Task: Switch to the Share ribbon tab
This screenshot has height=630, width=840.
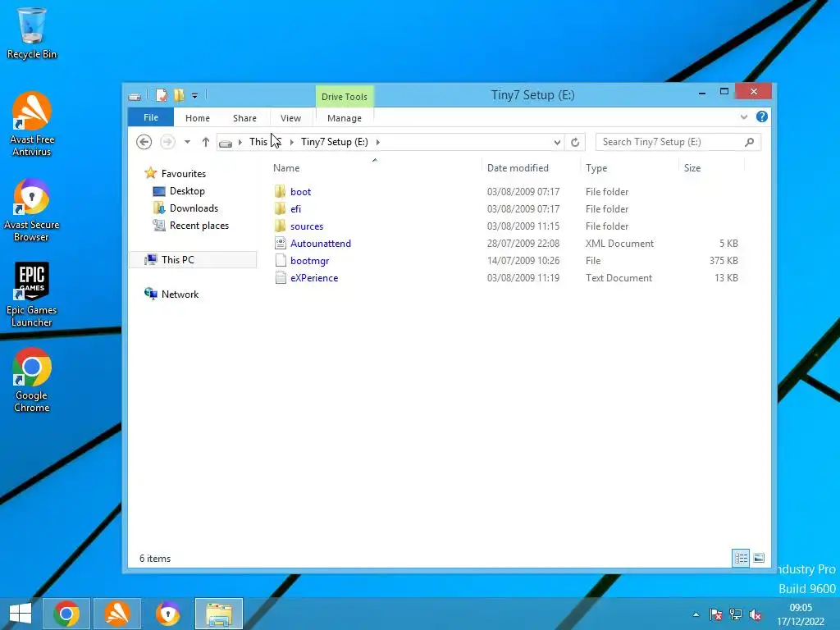Action: pyautogui.click(x=244, y=118)
